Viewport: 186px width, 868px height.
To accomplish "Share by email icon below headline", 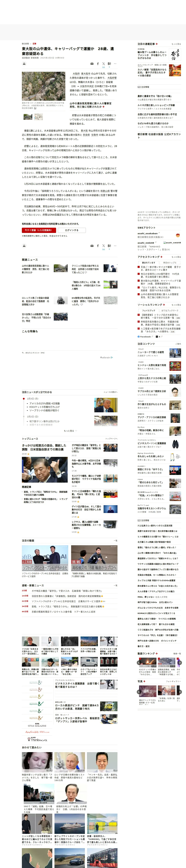I will click(92, 64).
